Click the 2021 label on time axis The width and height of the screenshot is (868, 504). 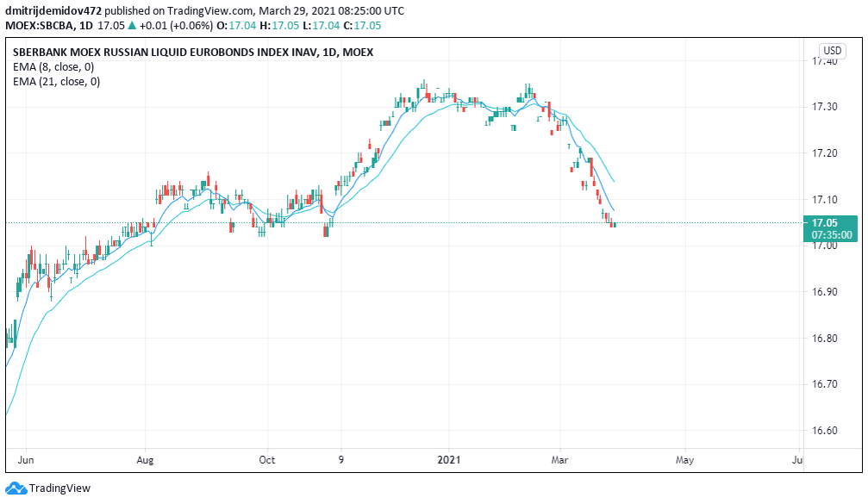point(449,460)
